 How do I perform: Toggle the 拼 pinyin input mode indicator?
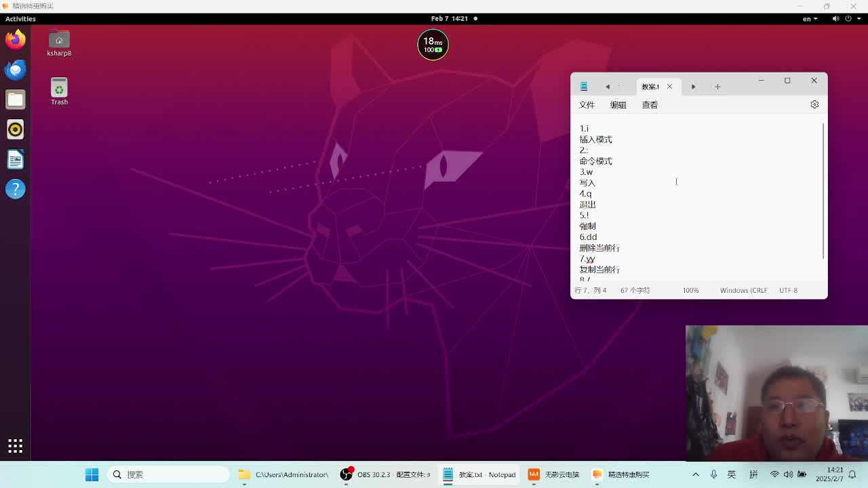click(x=753, y=474)
